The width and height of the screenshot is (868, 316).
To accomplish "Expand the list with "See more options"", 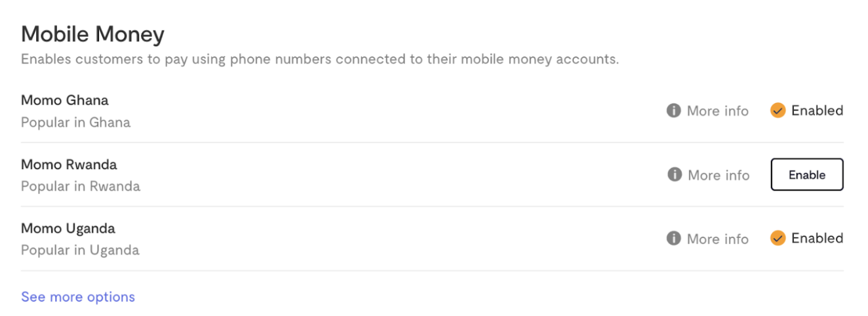I will 78,297.
